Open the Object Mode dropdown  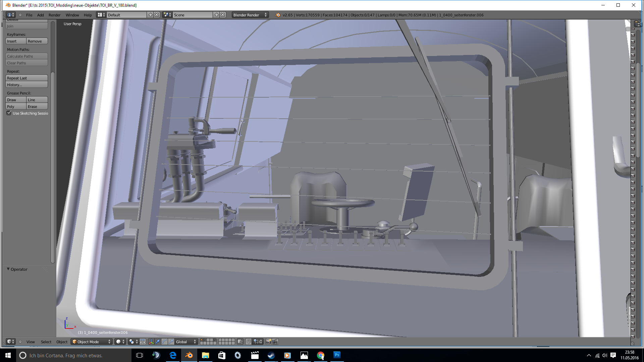point(91,342)
